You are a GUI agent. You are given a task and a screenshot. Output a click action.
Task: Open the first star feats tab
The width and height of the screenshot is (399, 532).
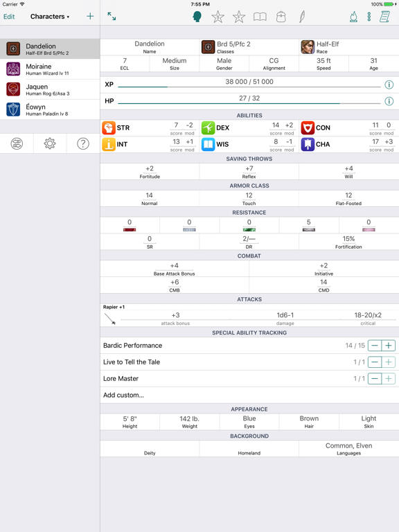[218, 17]
